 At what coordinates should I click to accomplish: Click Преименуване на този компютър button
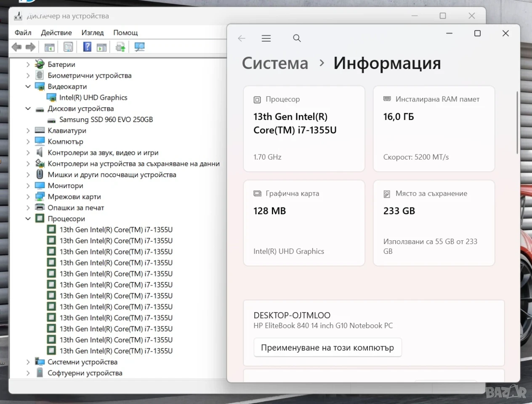point(327,348)
